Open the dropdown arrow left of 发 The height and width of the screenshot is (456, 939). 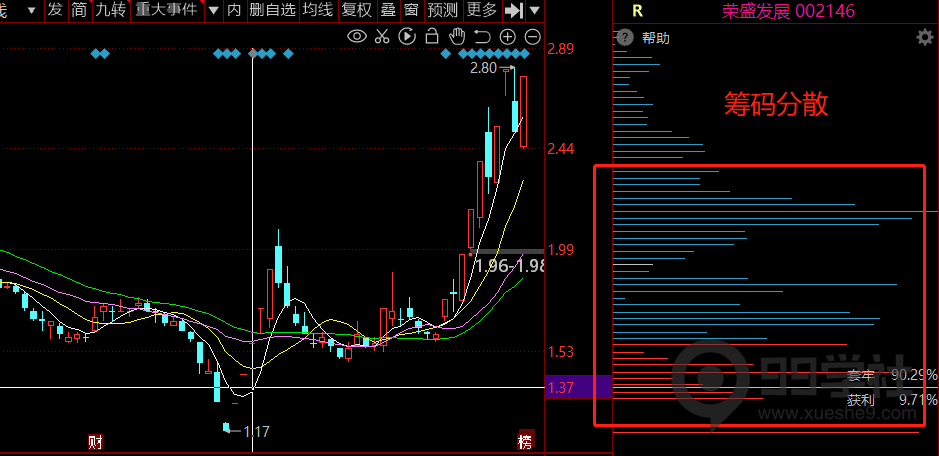point(31,10)
